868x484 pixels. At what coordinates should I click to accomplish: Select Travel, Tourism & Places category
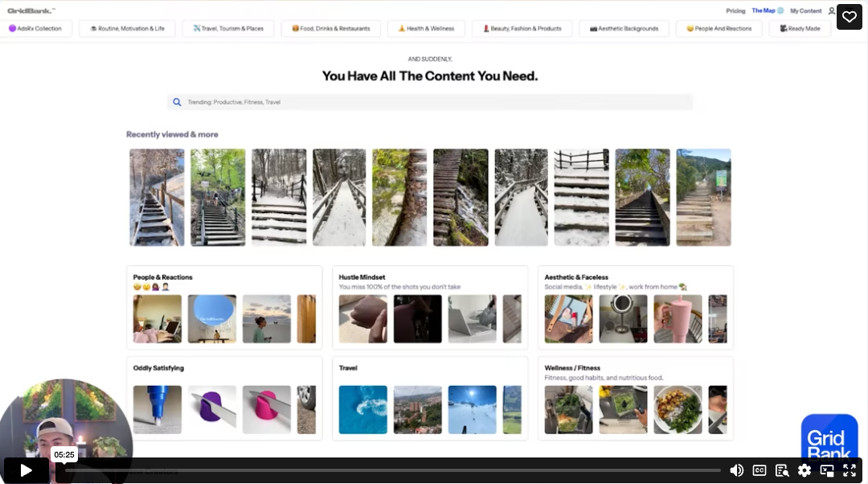pos(228,28)
